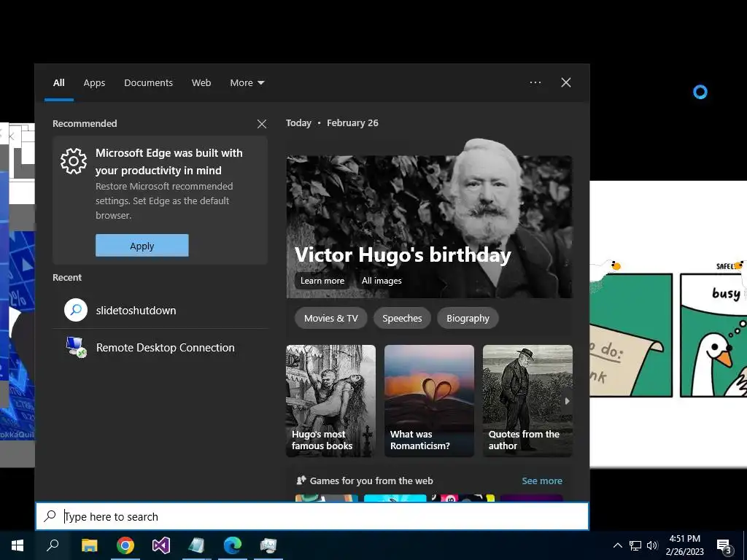The width and height of the screenshot is (747, 560).
Task: Open File Explorer from the taskbar
Action: pos(90,545)
